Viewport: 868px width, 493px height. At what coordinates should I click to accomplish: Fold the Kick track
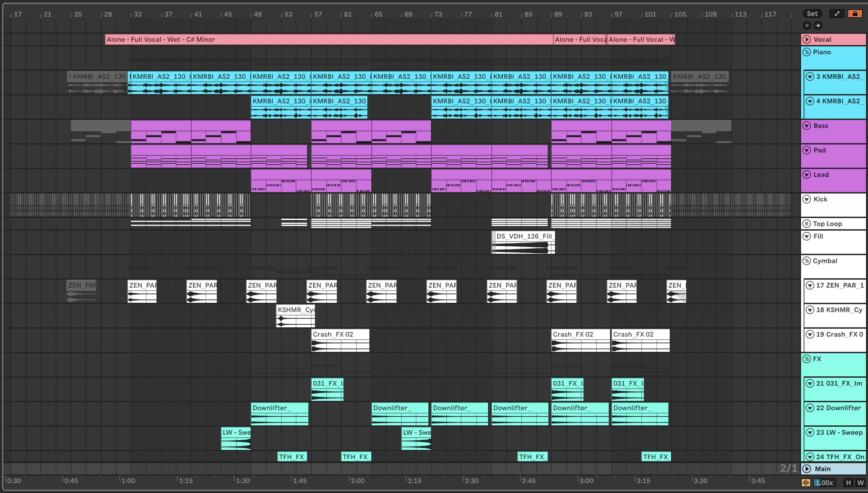click(807, 199)
